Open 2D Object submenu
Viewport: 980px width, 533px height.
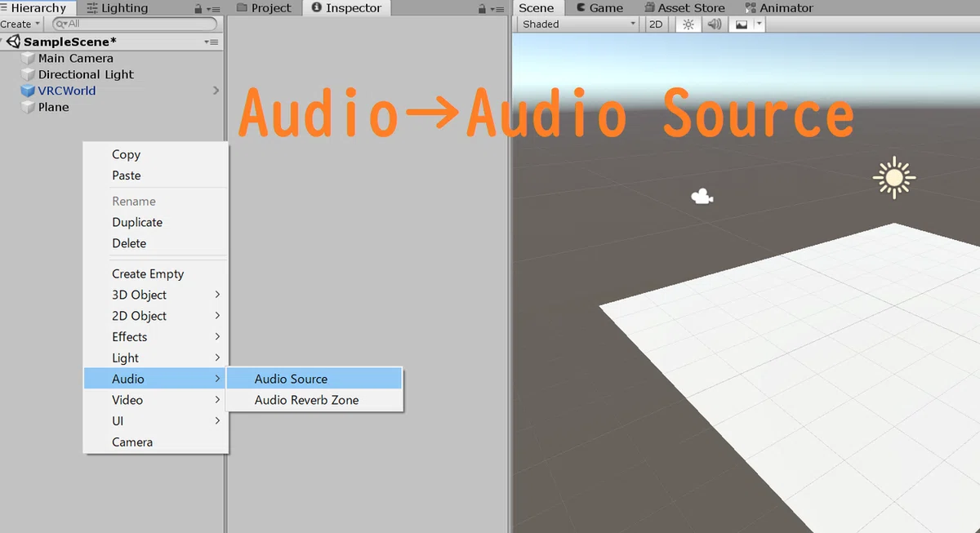[x=156, y=316]
